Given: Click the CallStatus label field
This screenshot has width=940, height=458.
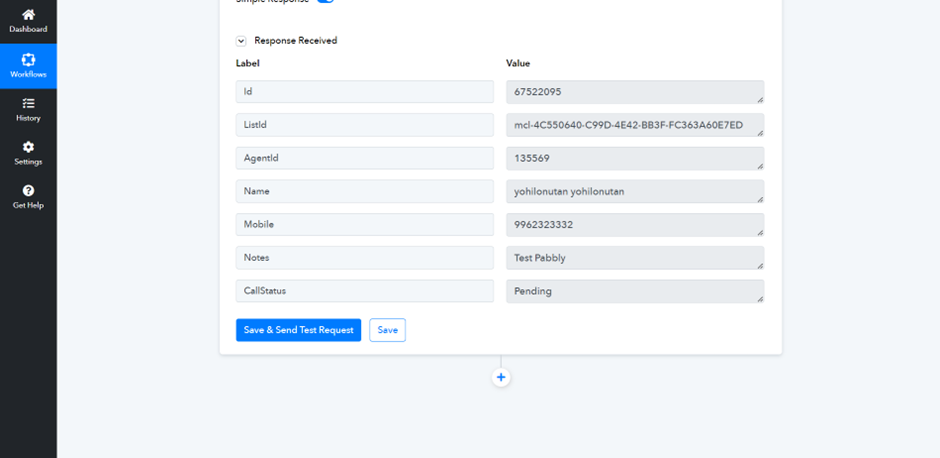Looking at the screenshot, I should 364,291.
